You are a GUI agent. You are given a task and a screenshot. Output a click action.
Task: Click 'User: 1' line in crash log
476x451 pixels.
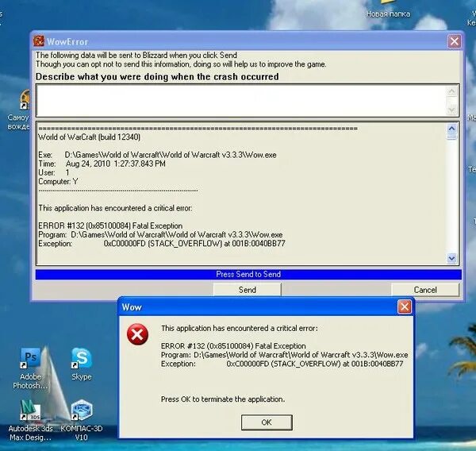(54, 172)
